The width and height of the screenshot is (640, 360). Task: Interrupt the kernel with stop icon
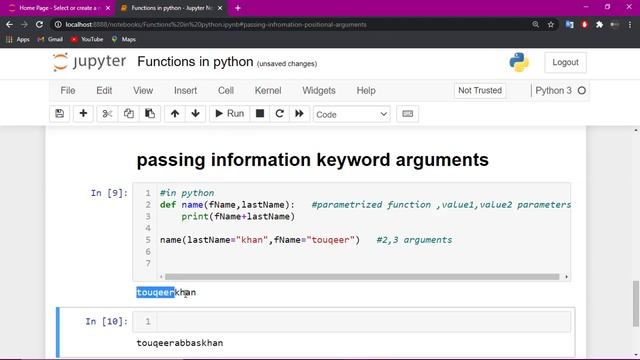pyautogui.click(x=260, y=114)
